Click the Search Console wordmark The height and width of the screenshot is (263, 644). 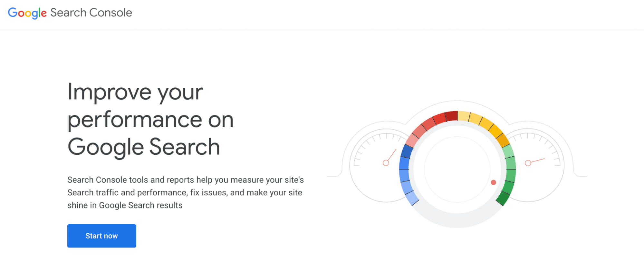coord(91,13)
